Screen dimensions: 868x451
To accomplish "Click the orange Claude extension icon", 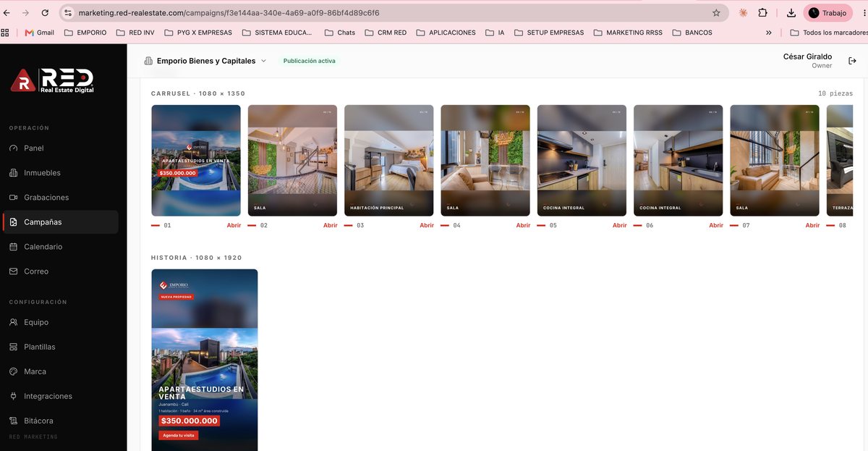I will pos(743,13).
